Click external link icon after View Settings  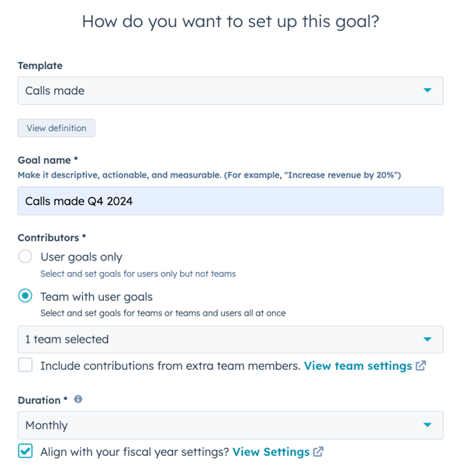(x=318, y=452)
